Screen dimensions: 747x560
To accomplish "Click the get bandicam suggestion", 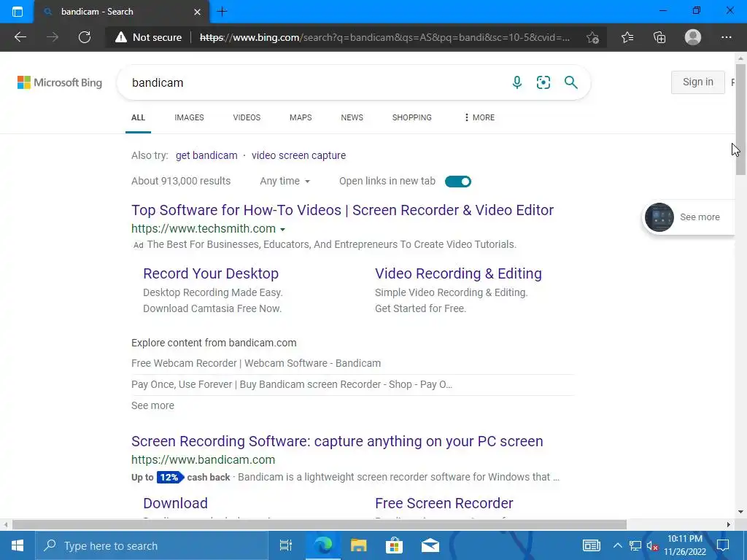I will click(x=206, y=155).
